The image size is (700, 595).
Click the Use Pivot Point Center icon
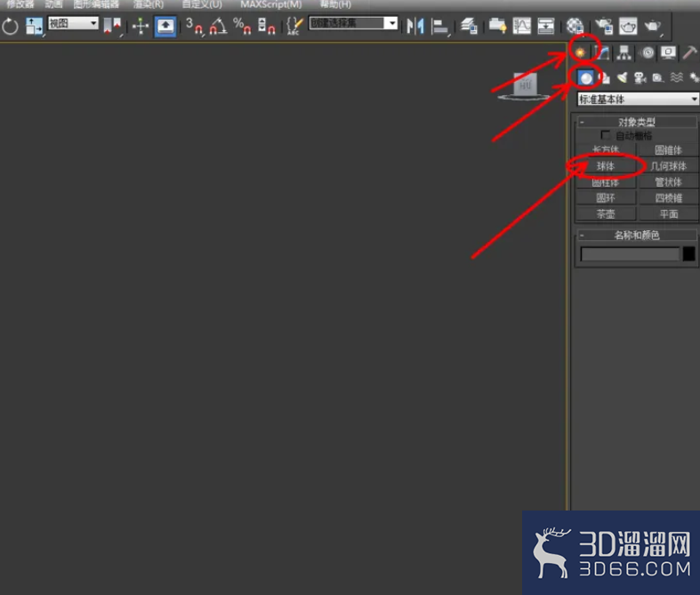(x=112, y=26)
